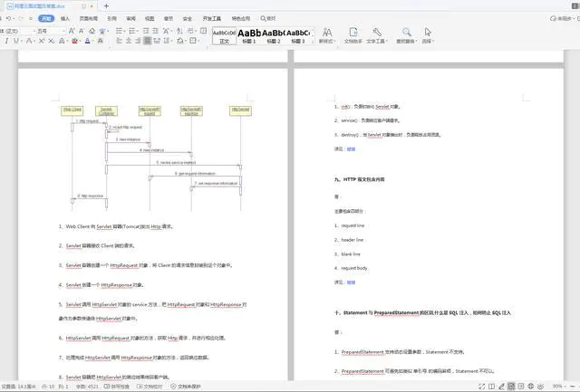Switch to 开始 Home tab
The width and height of the screenshot is (580, 392).
[x=46, y=18]
